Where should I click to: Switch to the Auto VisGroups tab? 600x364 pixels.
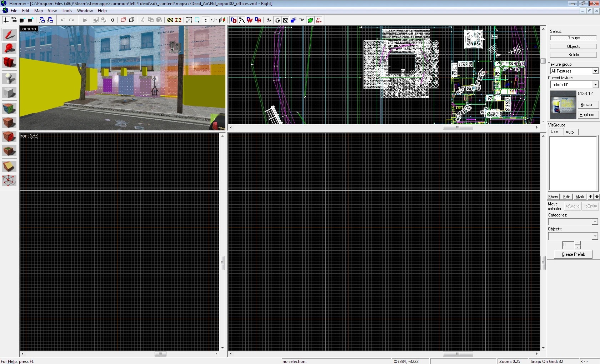[570, 132]
